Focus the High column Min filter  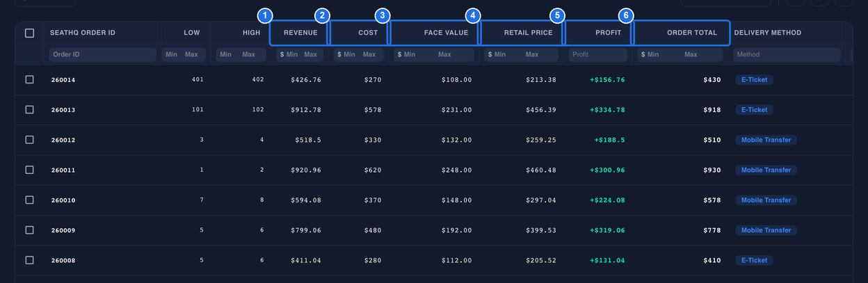click(x=225, y=54)
